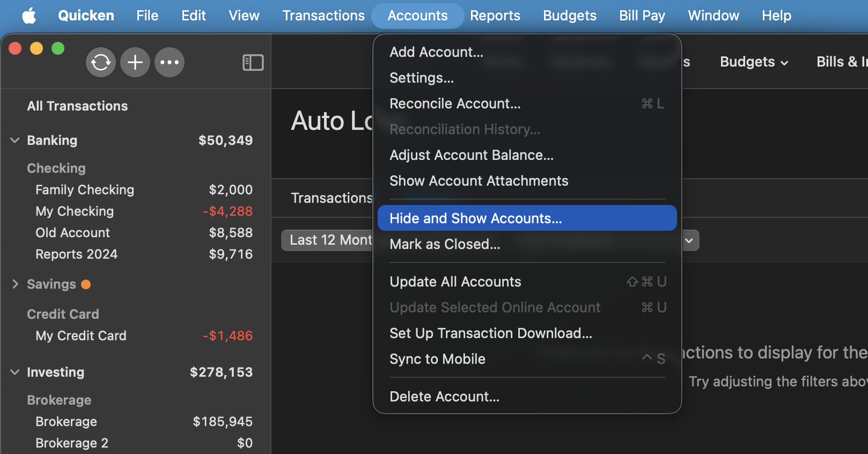Collapse the Investing section chevron
The width and height of the screenshot is (868, 454).
pos(15,372)
